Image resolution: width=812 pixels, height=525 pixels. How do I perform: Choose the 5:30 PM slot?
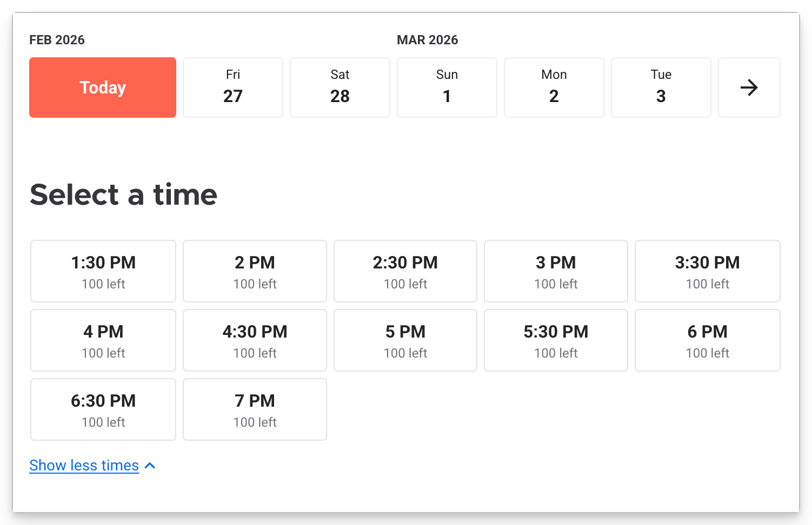556,340
